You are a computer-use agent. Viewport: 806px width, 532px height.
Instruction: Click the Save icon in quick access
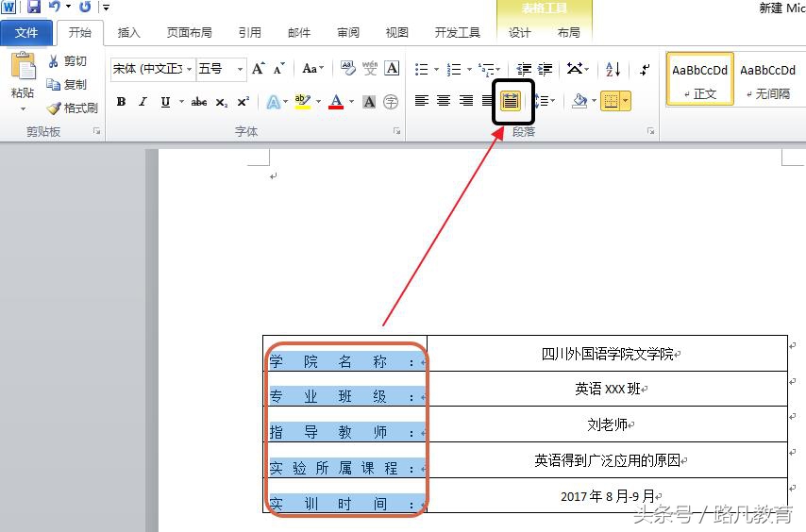(x=34, y=7)
